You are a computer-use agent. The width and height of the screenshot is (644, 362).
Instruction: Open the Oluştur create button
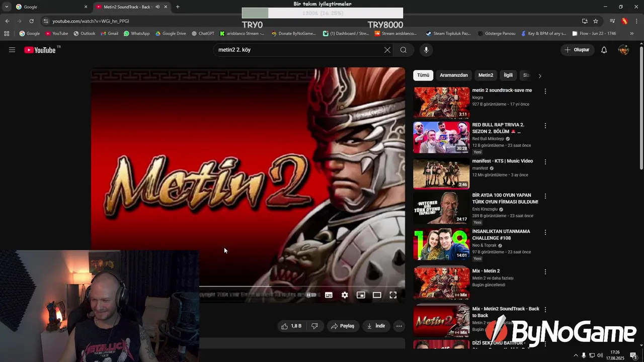click(x=577, y=50)
